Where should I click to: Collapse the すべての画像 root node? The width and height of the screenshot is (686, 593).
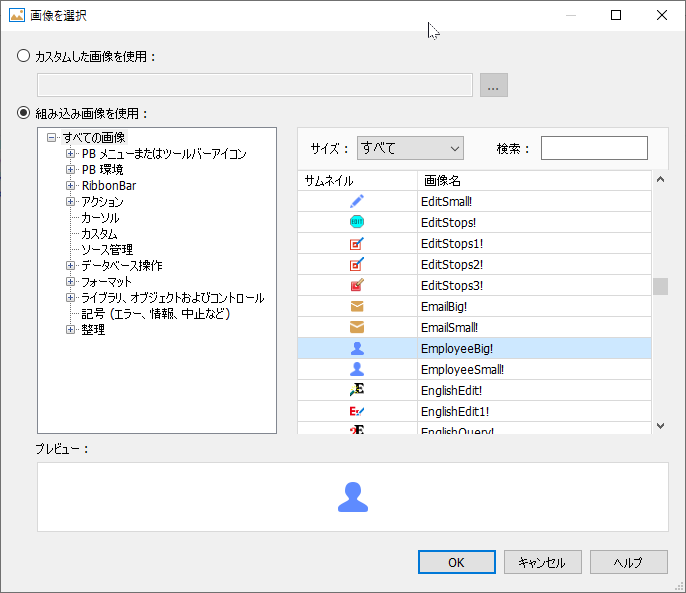pos(51,138)
